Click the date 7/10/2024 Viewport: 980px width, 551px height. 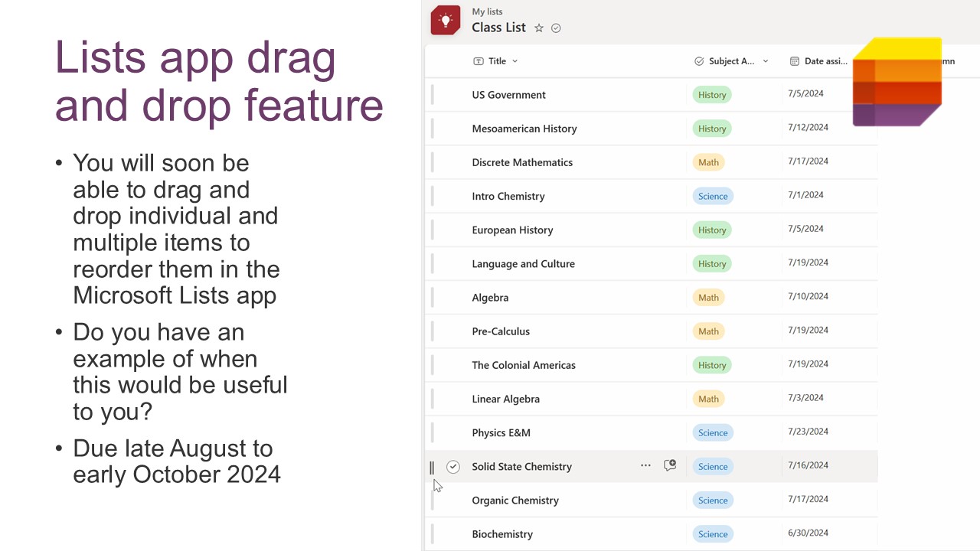point(808,296)
